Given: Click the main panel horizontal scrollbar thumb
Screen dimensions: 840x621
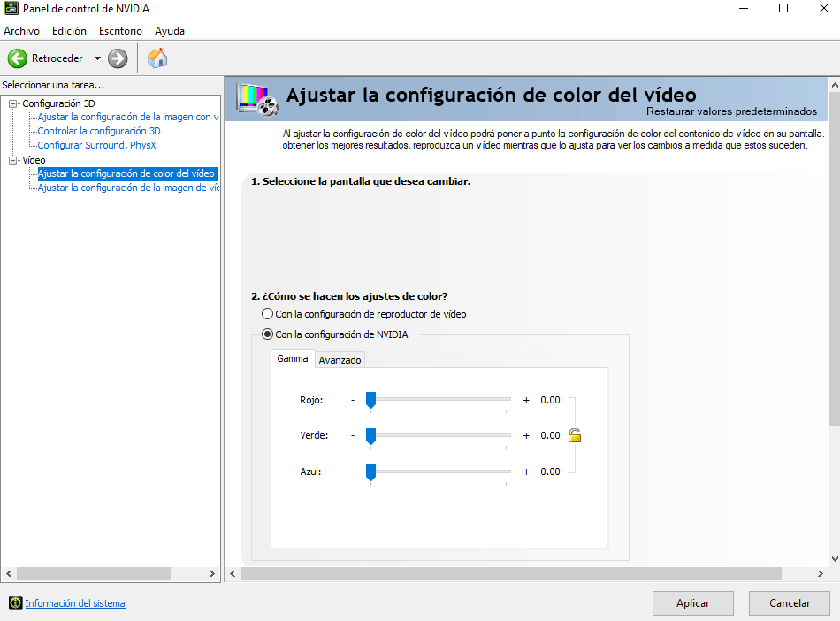Looking at the screenshot, I should pos(510,573).
